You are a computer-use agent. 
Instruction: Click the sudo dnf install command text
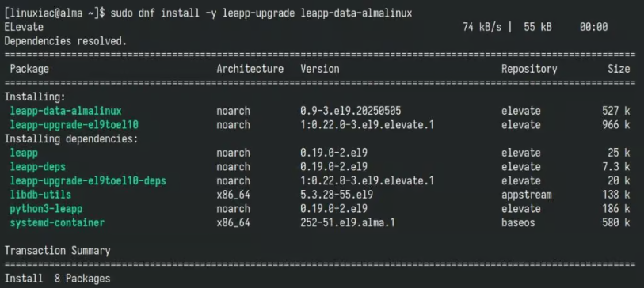(x=261, y=13)
